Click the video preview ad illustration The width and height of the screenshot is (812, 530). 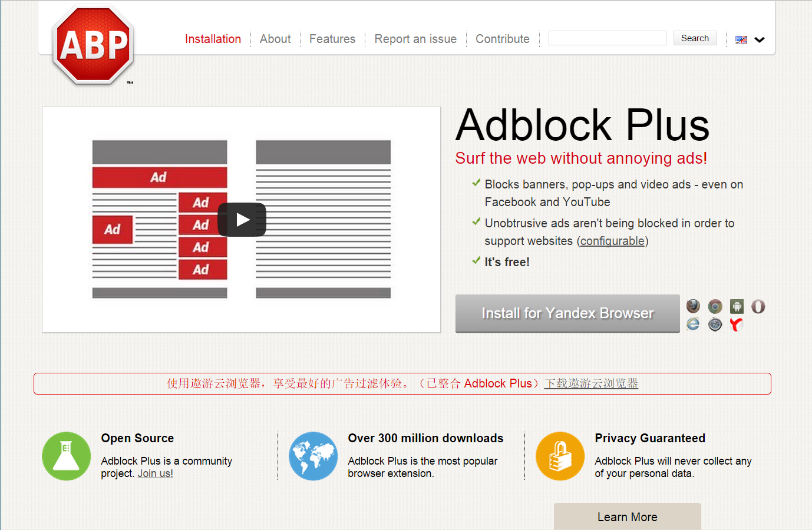click(242, 220)
